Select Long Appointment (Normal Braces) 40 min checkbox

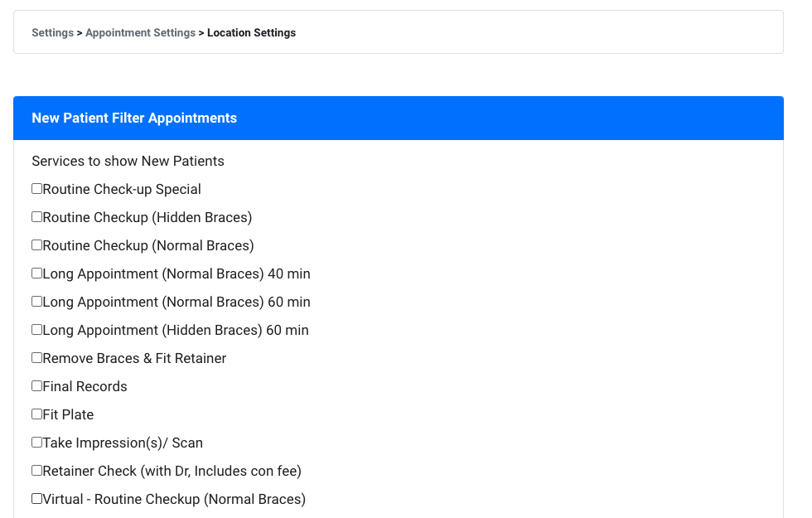[36, 274]
